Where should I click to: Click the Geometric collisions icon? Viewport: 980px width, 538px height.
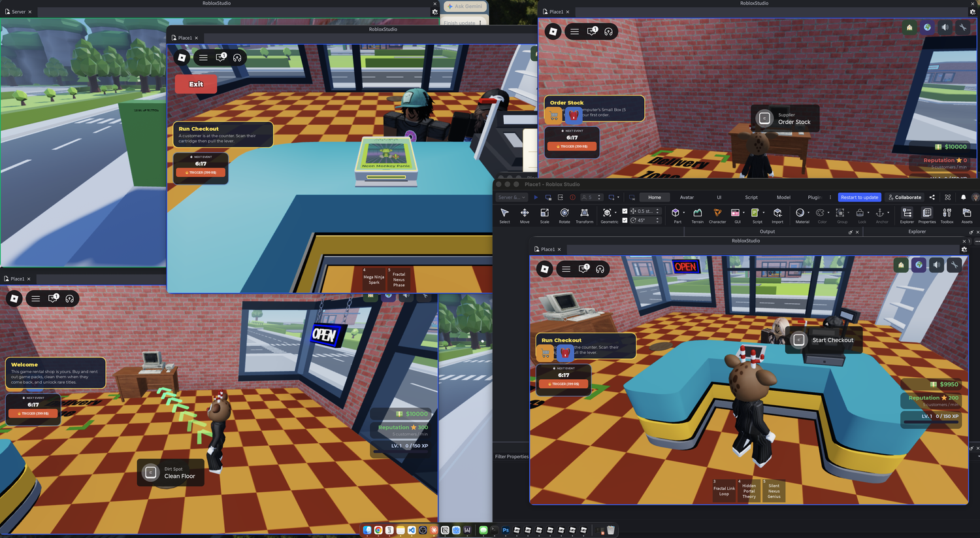tap(607, 213)
